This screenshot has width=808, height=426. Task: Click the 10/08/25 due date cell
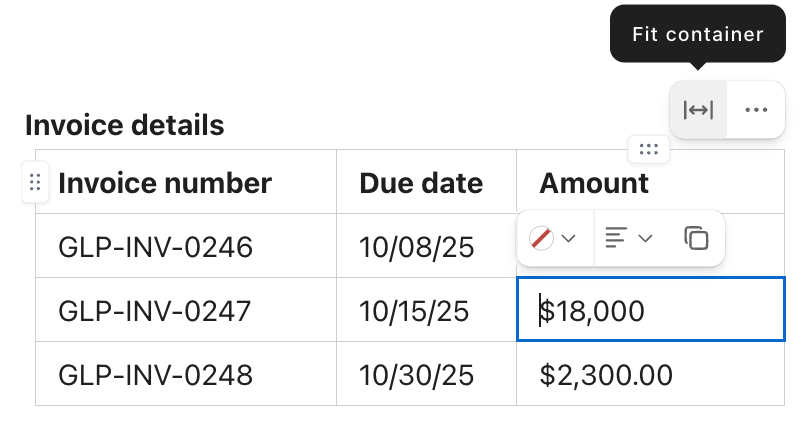click(x=416, y=247)
